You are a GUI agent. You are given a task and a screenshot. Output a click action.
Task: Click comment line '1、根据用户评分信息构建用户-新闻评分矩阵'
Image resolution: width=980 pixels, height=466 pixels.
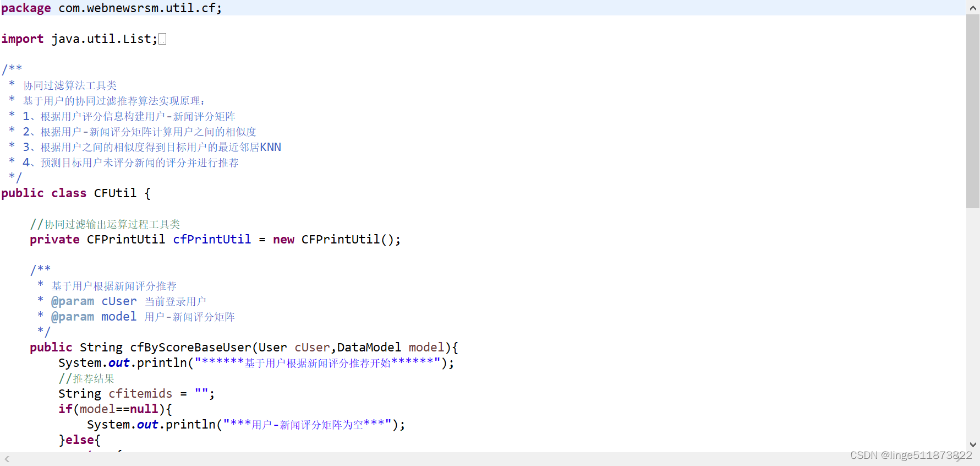pyautogui.click(x=129, y=116)
